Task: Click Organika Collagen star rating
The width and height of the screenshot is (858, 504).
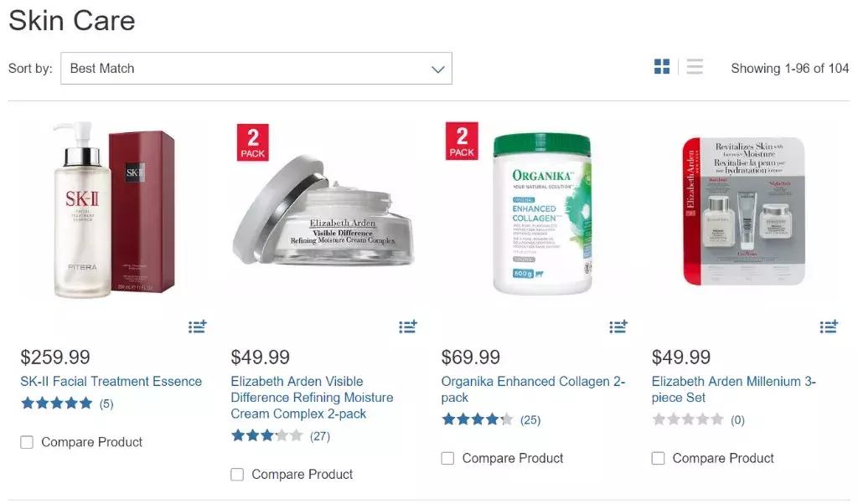Action: point(478,419)
